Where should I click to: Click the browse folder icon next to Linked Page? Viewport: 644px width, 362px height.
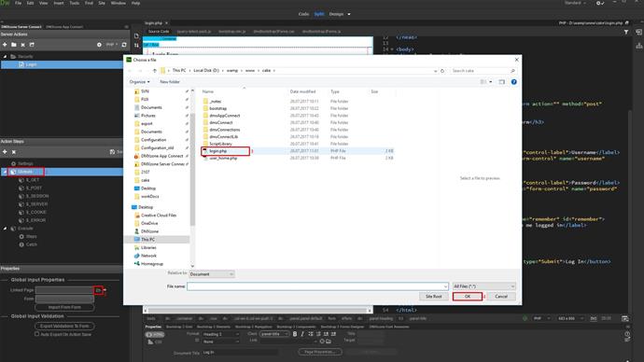(98, 290)
